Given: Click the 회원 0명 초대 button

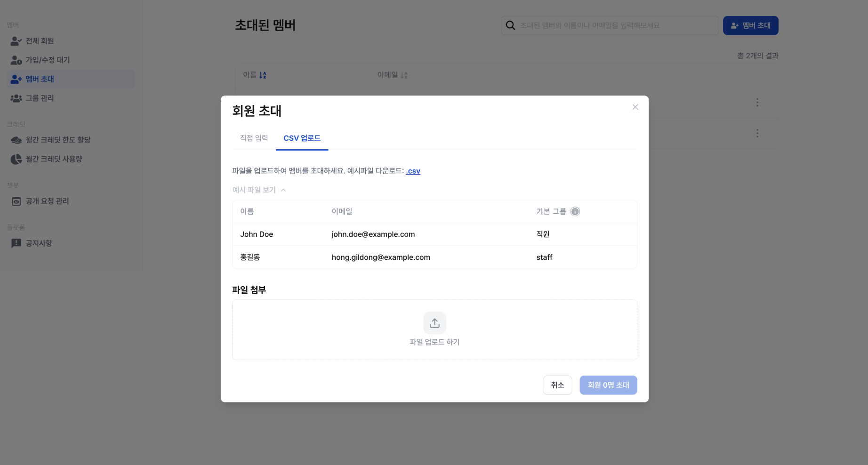Looking at the screenshot, I should click(x=608, y=385).
